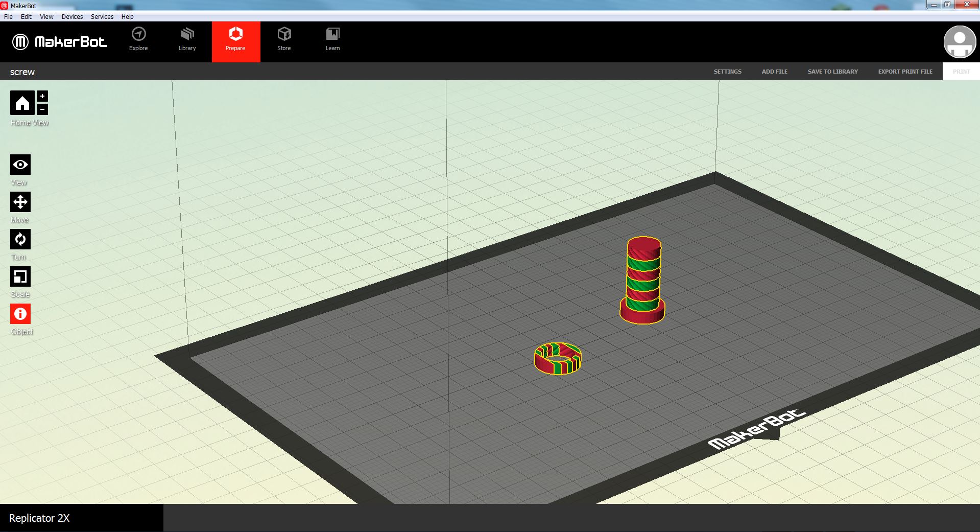Select the Scale tool

coord(20,276)
